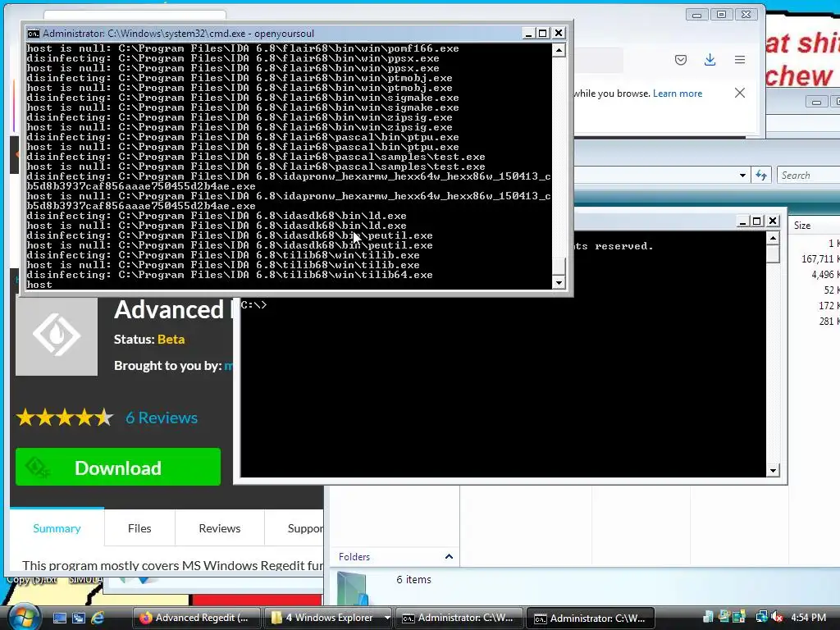Open the 6 Reviews link

162,418
